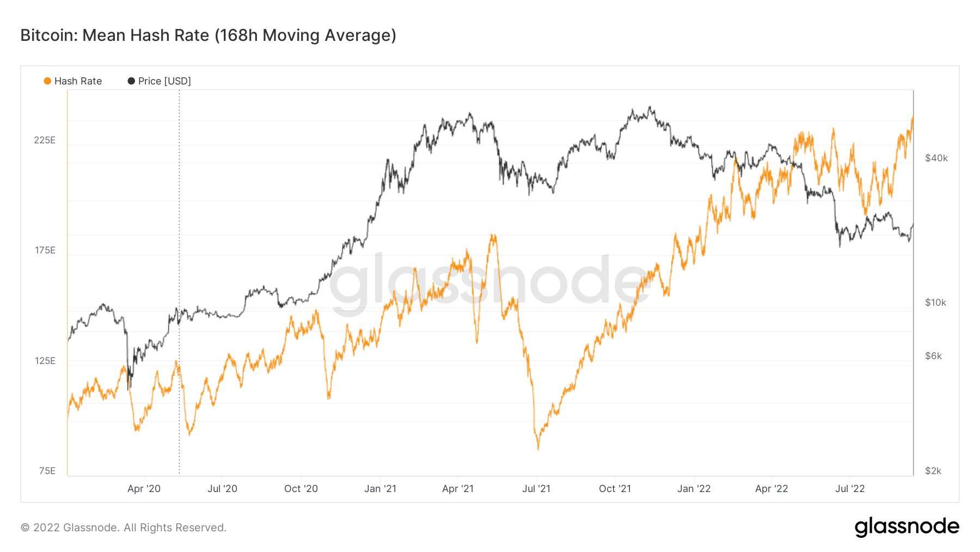Click the Jul '20 x-axis label
The width and height of the screenshot is (980, 552).
click(222, 489)
